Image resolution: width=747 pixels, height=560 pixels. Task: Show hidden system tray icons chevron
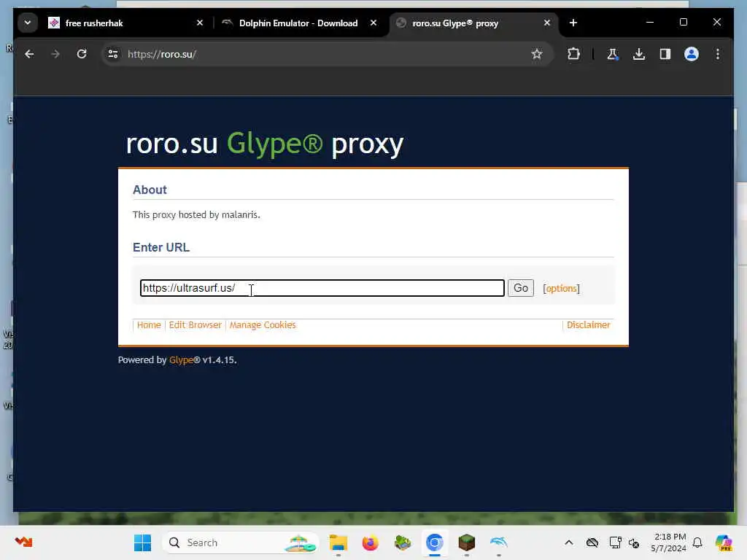[569, 542]
